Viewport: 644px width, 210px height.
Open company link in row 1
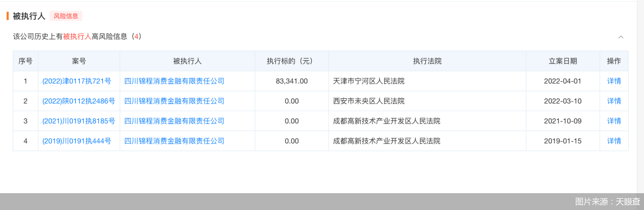tap(174, 81)
